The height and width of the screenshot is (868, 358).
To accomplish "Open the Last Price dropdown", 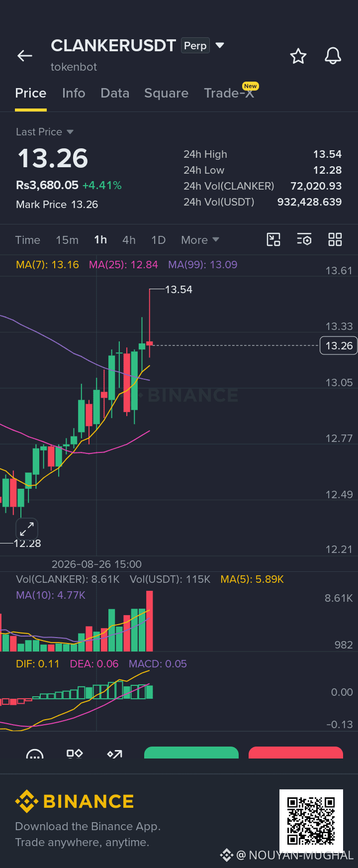I will (45, 132).
